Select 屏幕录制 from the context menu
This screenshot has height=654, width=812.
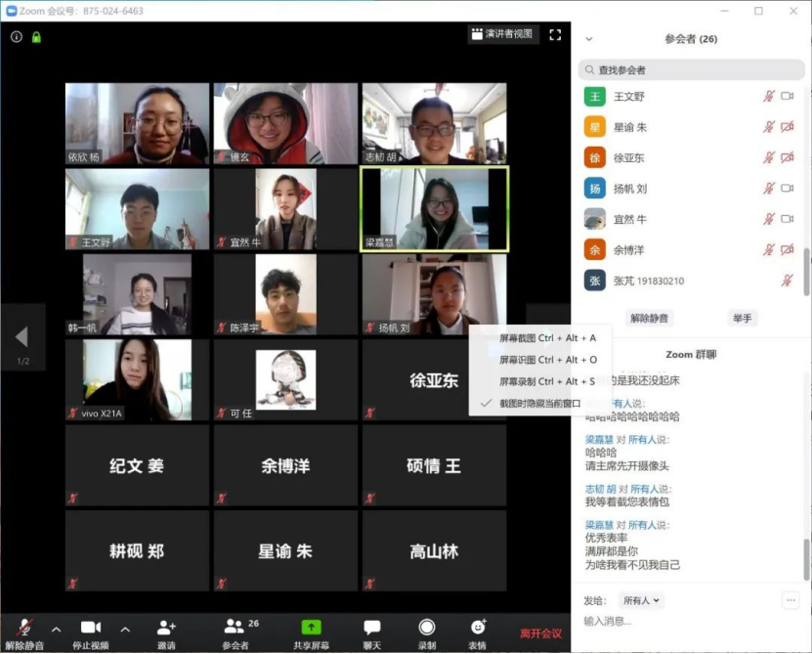point(547,381)
